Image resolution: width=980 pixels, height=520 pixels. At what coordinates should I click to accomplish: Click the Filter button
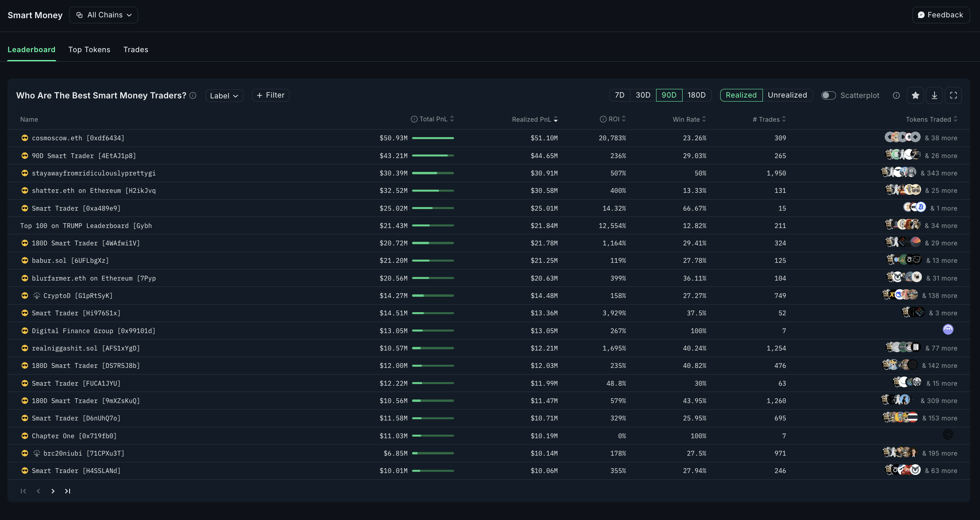coord(271,95)
